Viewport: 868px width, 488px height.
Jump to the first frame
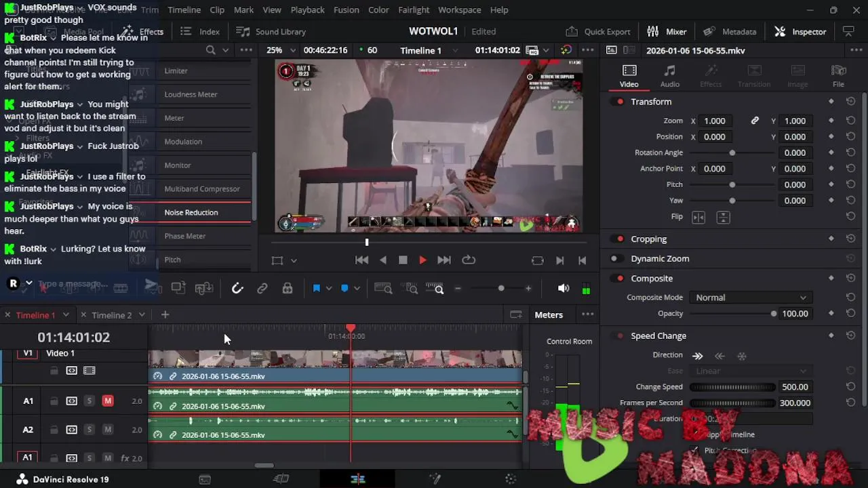[x=361, y=260]
